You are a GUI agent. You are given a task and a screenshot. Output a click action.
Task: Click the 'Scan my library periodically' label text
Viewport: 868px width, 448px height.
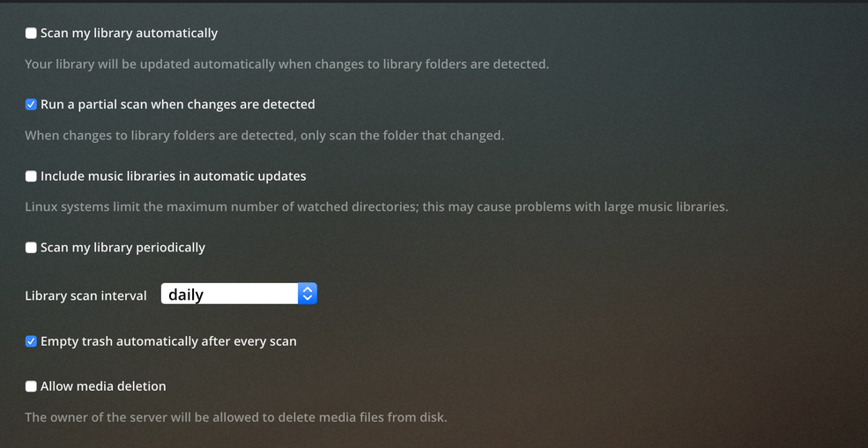pos(122,248)
